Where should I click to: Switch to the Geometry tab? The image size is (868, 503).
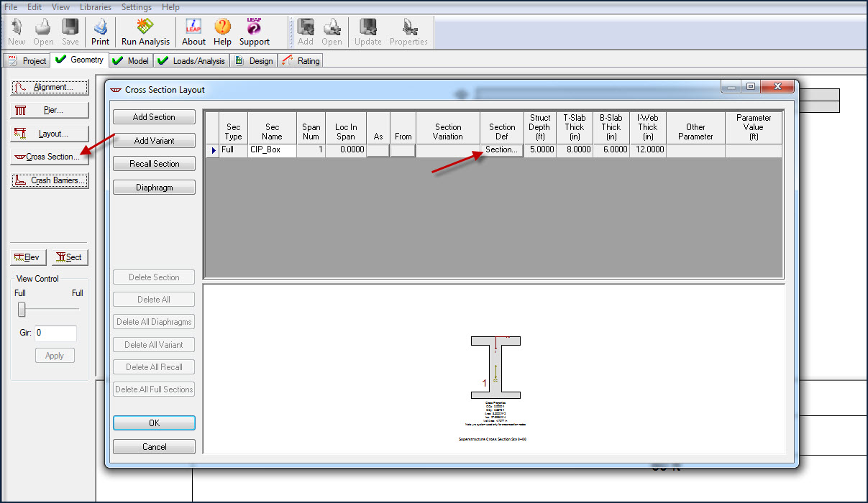click(80, 60)
